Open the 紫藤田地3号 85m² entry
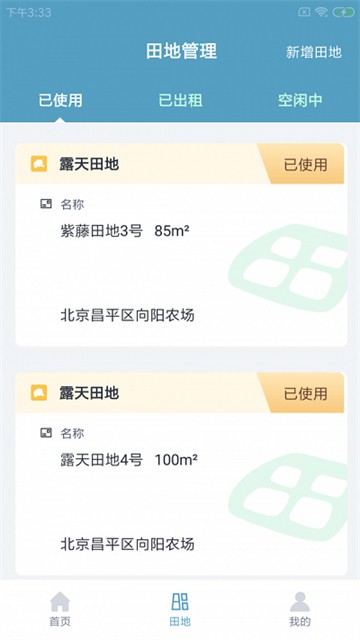Viewport: 360px width, 640px height. coord(125,231)
